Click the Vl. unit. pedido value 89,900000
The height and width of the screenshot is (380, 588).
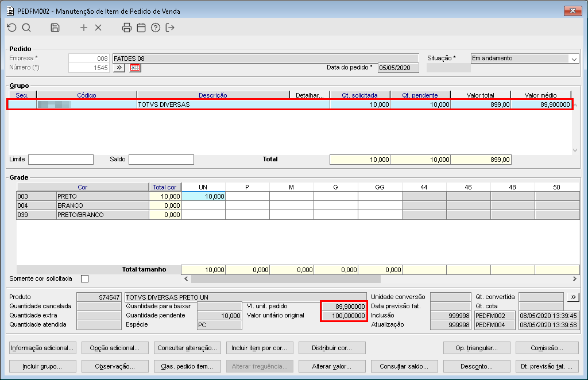point(343,307)
